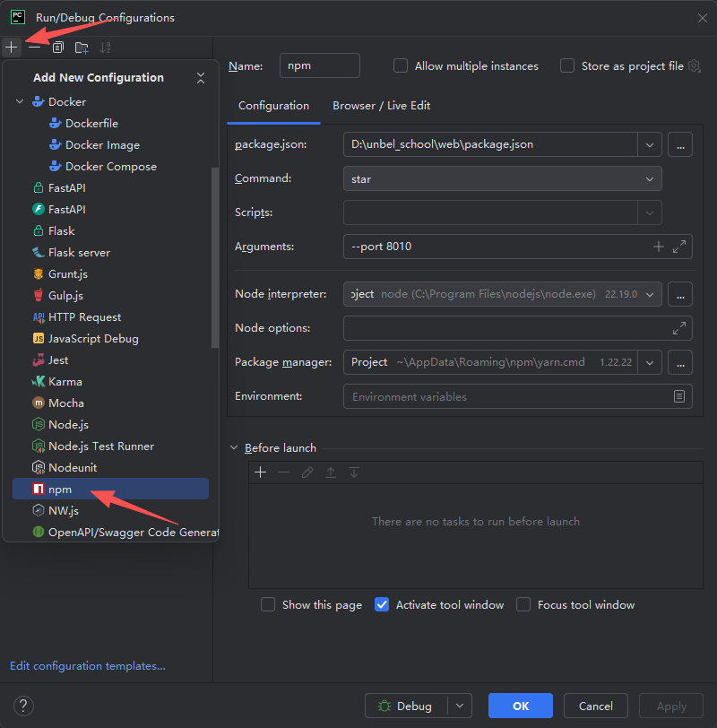Click the Sort Configurations alphabetically icon
The height and width of the screenshot is (728, 717).
pyautogui.click(x=106, y=48)
